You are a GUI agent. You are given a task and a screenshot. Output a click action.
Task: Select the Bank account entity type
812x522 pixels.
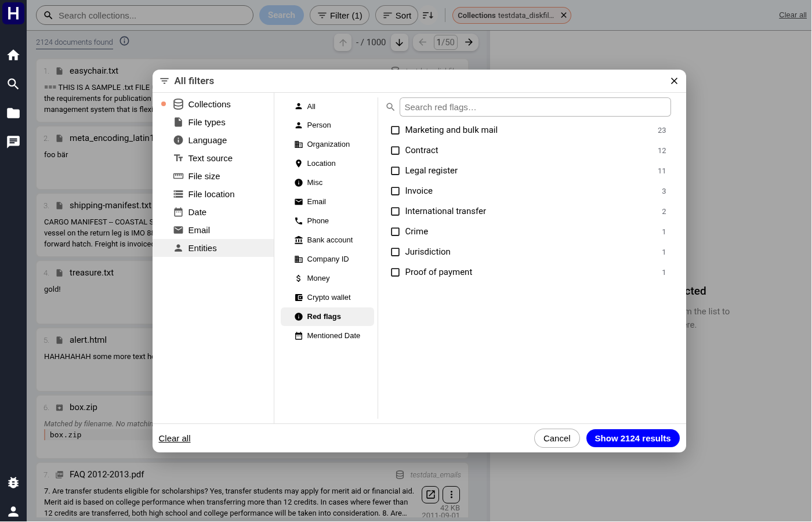pyautogui.click(x=327, y=240)
